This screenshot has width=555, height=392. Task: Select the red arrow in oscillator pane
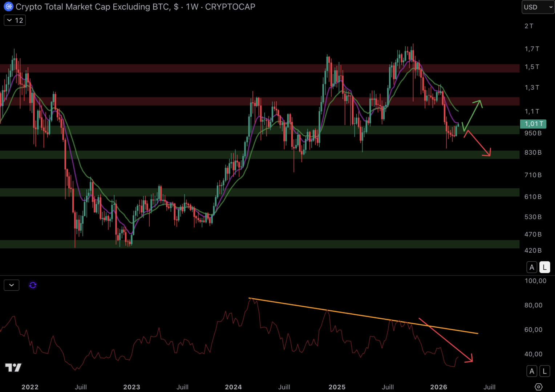[x=446, y=339]
